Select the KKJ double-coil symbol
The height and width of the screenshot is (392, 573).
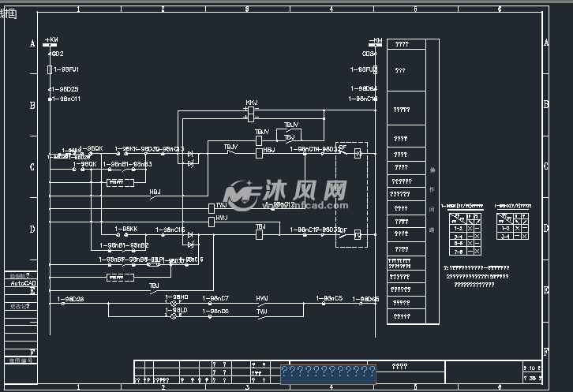(251, 114)
